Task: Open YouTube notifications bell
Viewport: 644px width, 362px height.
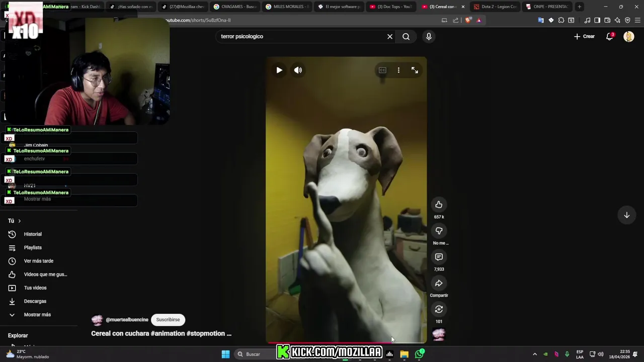Action: pyautogui.click(x=609, y=36)
